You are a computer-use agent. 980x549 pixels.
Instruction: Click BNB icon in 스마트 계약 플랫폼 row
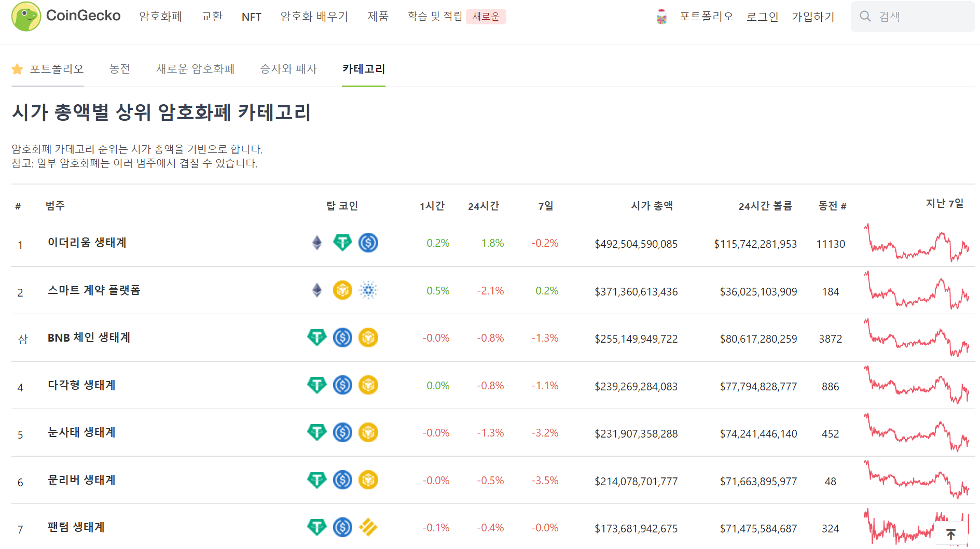click(342, 290)
